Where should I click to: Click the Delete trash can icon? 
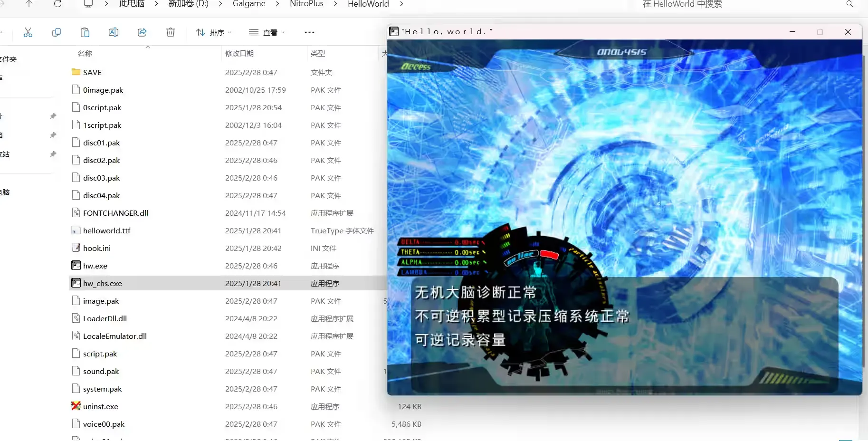[171, 32]
